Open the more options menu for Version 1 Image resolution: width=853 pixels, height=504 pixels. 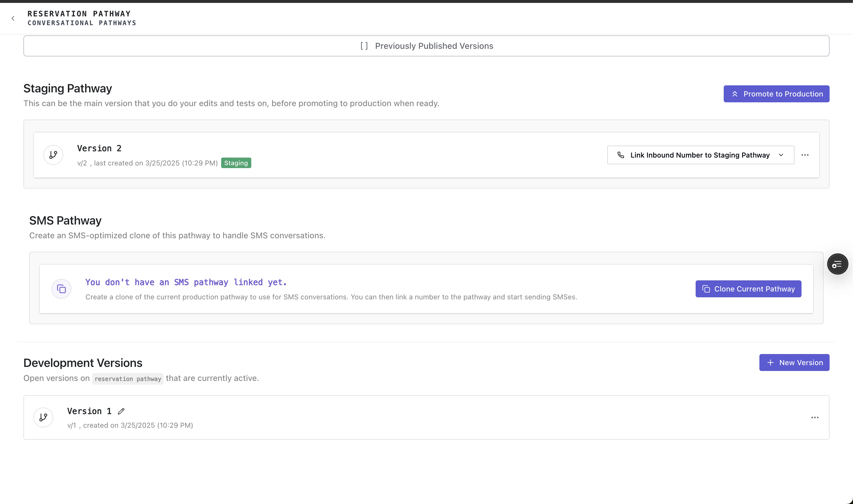(x=815, y=417)
